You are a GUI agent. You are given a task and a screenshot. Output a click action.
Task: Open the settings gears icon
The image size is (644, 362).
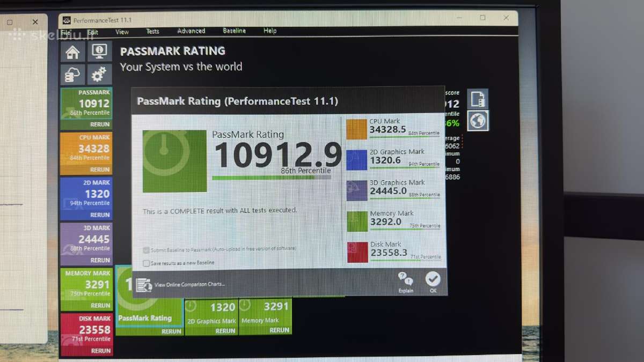tap(99, 75)
